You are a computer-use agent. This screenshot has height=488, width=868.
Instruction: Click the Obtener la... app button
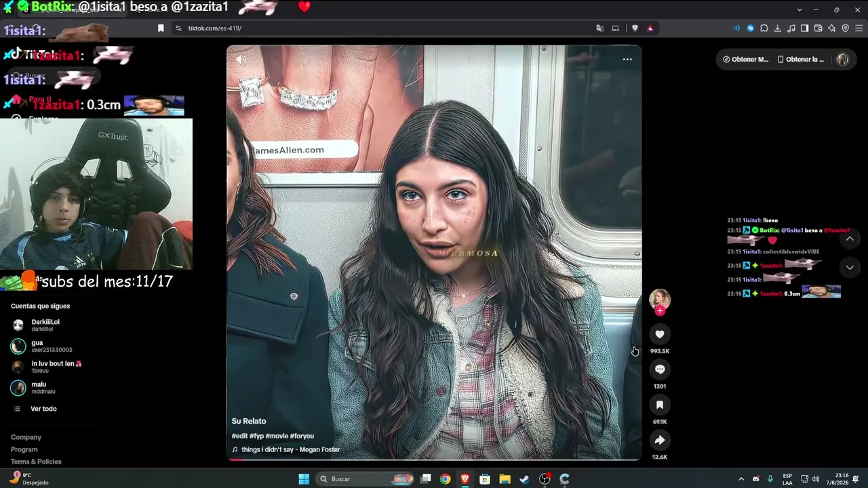click(801, 59)
